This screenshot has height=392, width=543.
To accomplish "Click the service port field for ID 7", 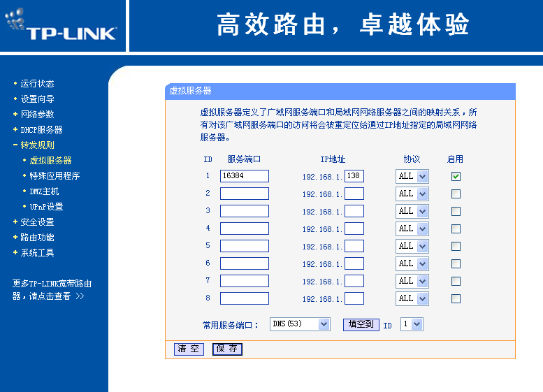I will tap(245, 281).
